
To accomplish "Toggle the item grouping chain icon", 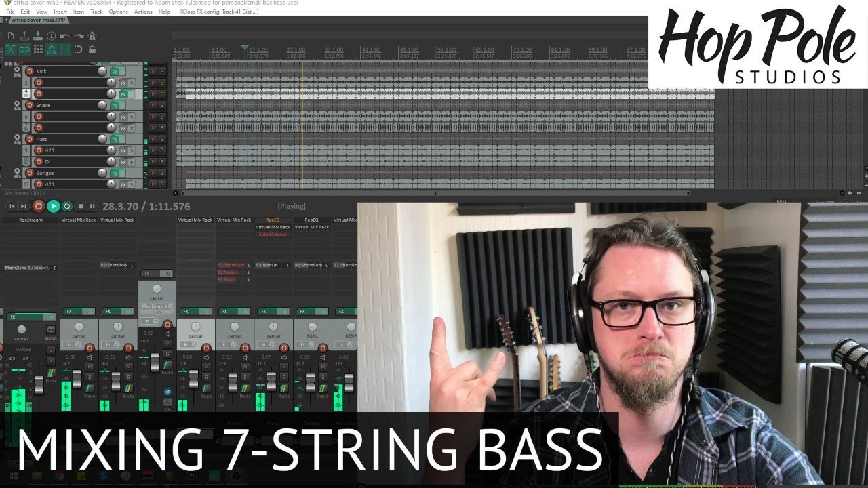I will coord(24,49).
